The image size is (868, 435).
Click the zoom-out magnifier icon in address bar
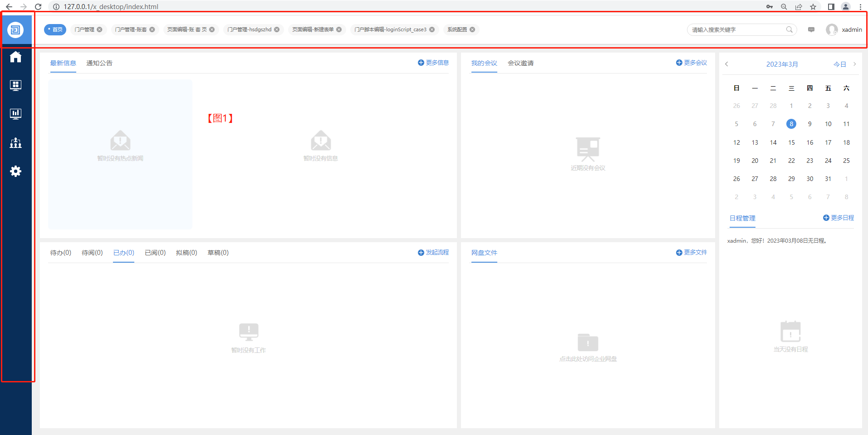(x=784, y=7)
